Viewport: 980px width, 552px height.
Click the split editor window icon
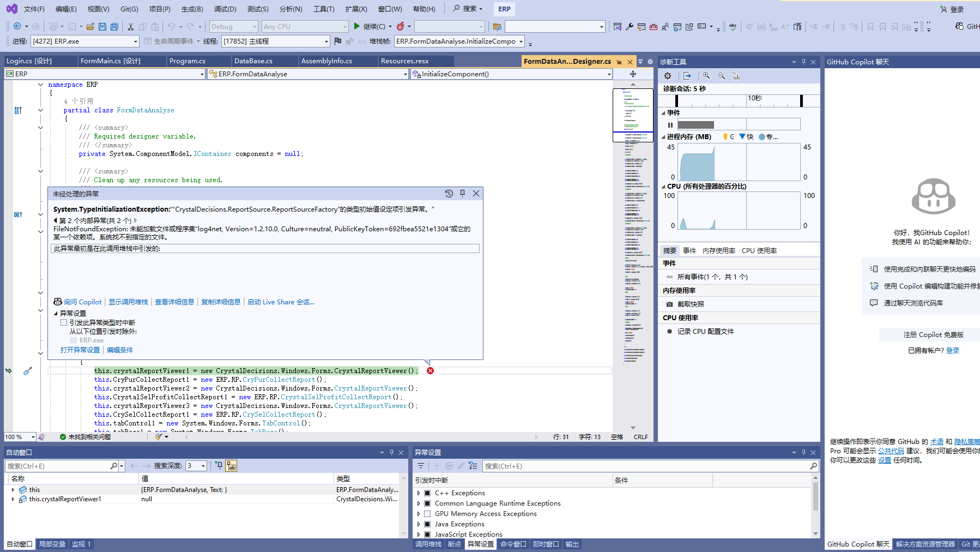click(633, 74)
